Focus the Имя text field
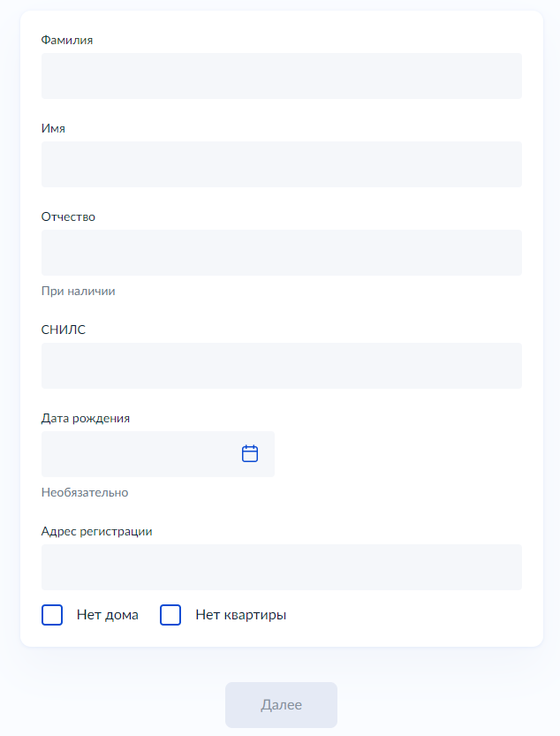 [x=281, y=164]
